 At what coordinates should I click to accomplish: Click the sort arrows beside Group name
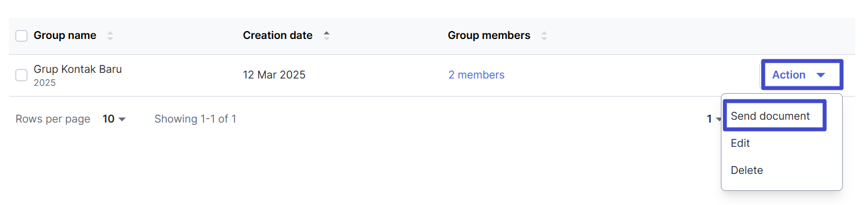(110, 36)
